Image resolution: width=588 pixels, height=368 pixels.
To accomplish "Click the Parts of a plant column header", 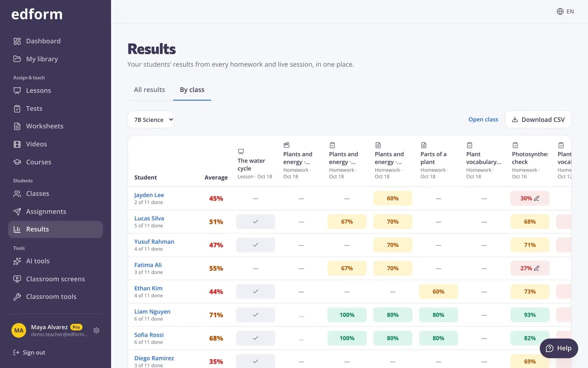I will tap(434, 160).
